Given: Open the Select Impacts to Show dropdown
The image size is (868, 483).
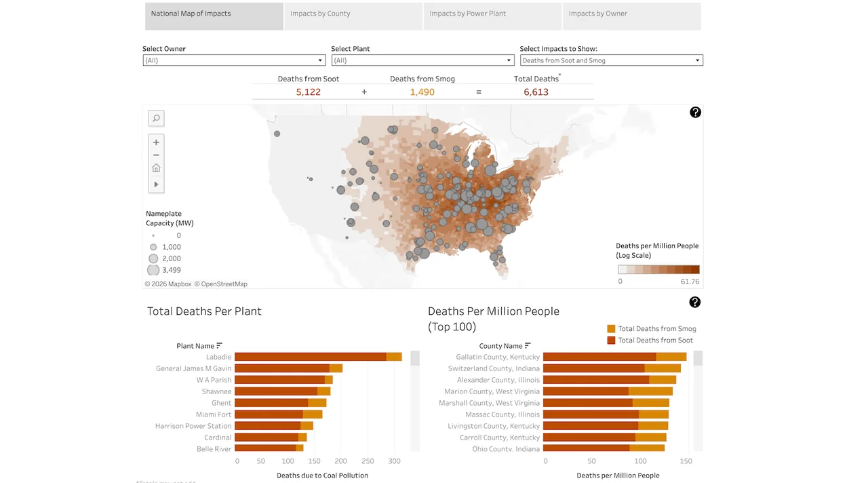Looking at the screenshot, I should click(x=697, y=60).
